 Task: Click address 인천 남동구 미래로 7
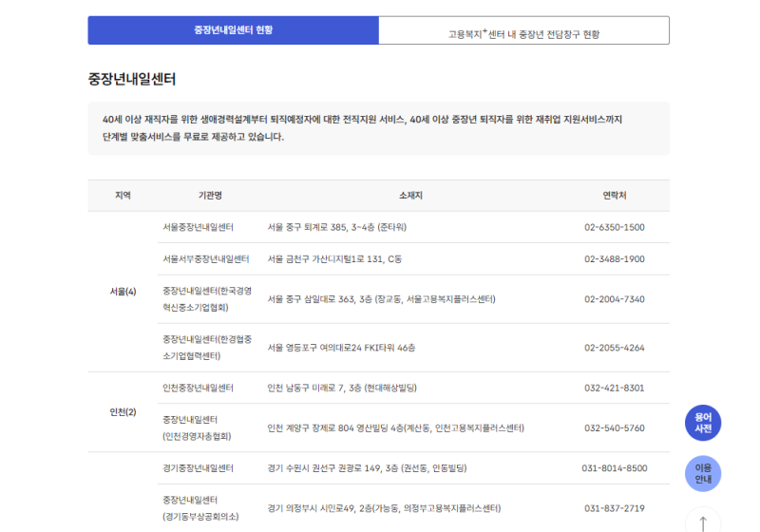[342, 388]
